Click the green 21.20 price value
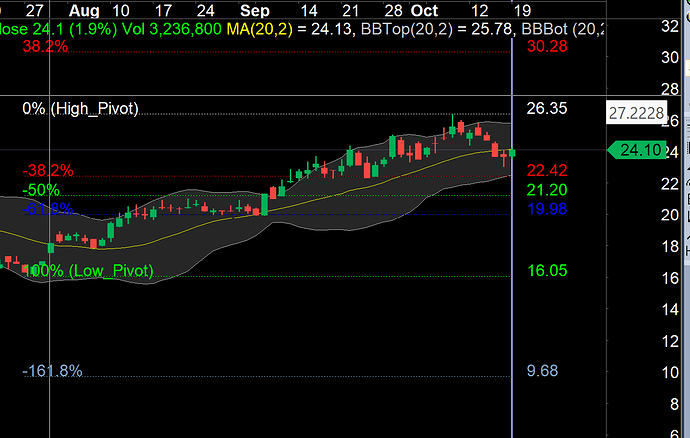The width and height of the screenshot is (690, 438). [x=547, y=190]
